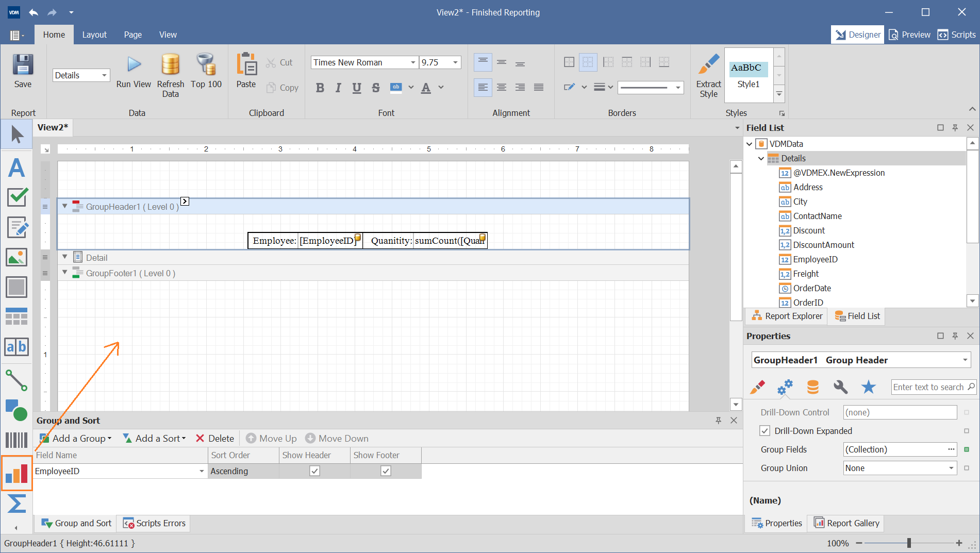Select the Rich Text tool
Viewport: 980px width, 553px height.
point(16,227)
